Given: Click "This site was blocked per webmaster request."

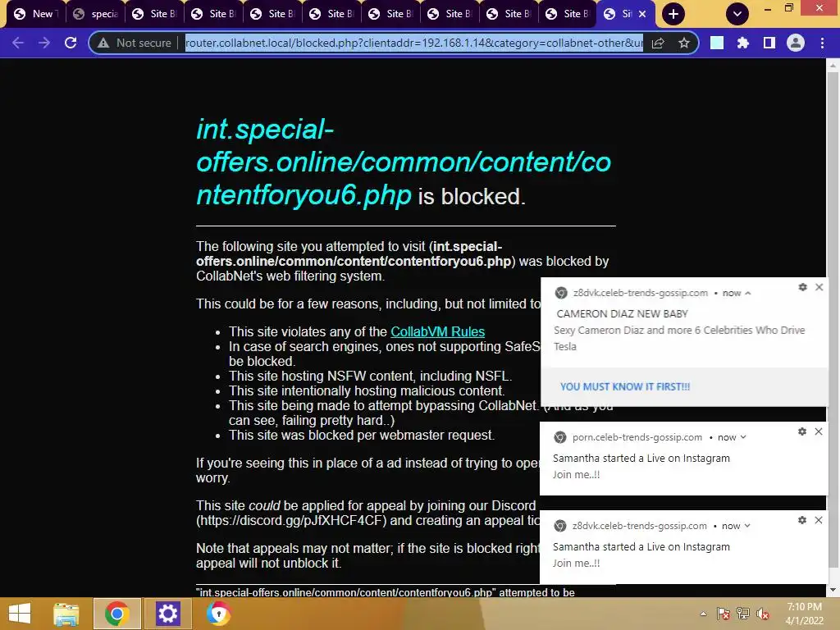Looking at the screenshot, I should click(362, 435).
